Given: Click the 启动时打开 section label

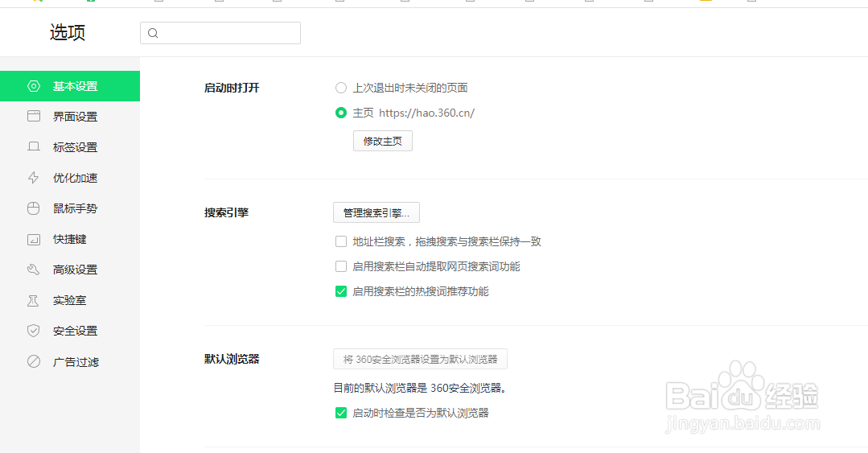Looking at the screenshot, I should (232, 88).
